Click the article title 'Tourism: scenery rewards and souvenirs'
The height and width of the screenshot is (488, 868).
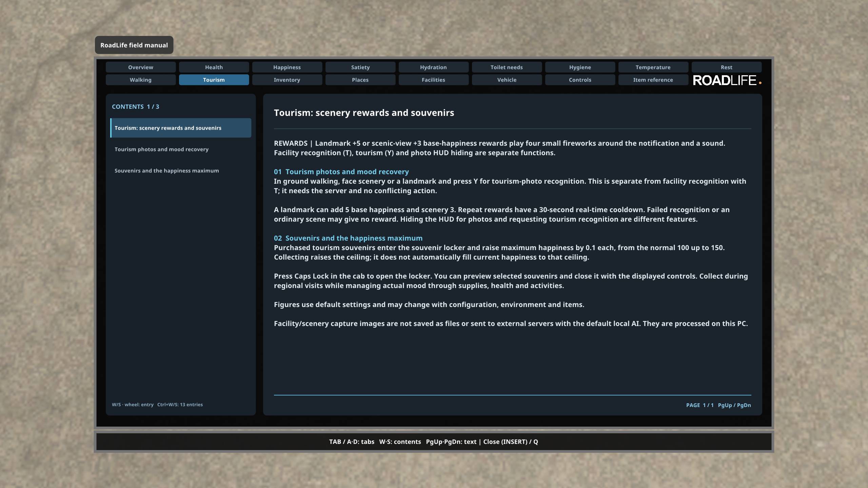pos(364,113)
